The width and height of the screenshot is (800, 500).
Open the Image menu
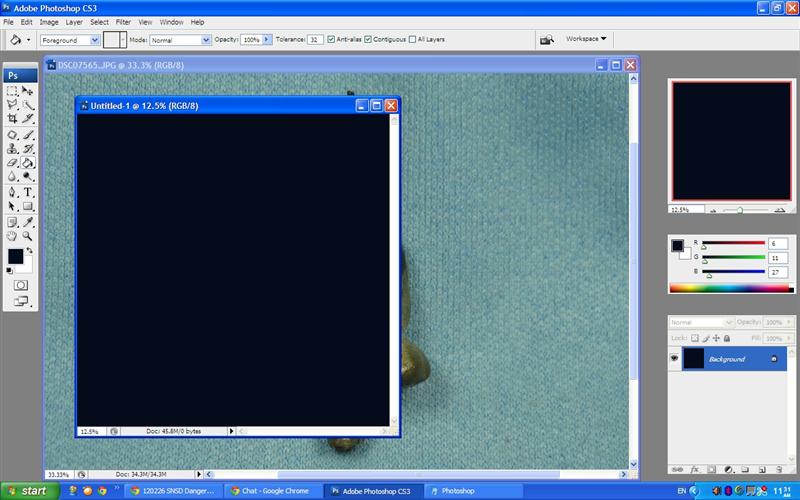(x=48, y=21)
